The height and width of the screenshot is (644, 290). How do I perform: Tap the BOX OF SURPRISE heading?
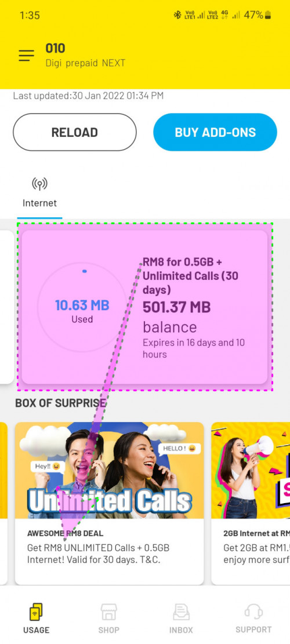coord(60,403)
